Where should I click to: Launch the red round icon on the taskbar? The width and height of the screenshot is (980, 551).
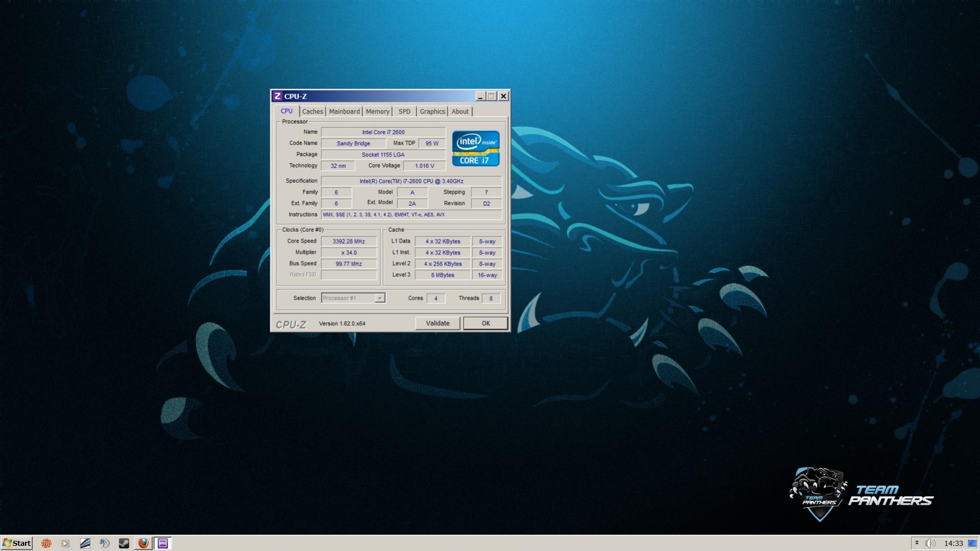pyautogui.click(x=46, y=543)
